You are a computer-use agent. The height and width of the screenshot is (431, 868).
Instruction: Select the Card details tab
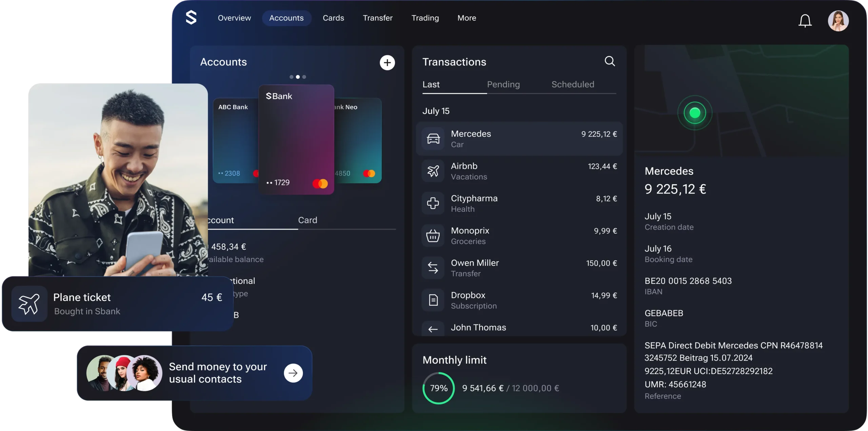[308, 220]
